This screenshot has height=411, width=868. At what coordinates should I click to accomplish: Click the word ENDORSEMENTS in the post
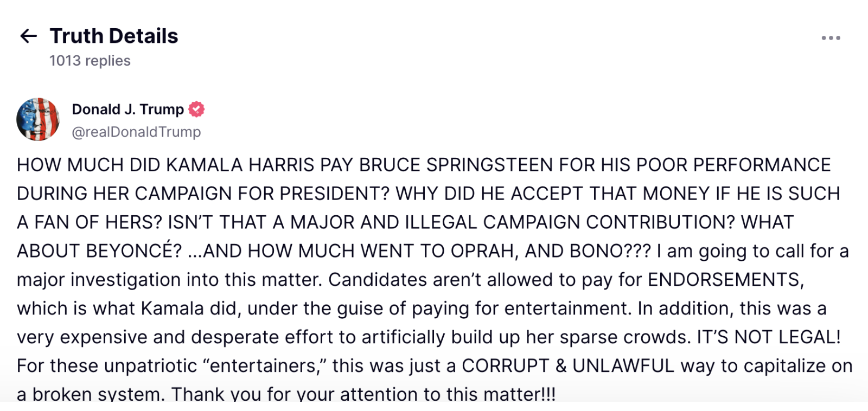point(724,280)
